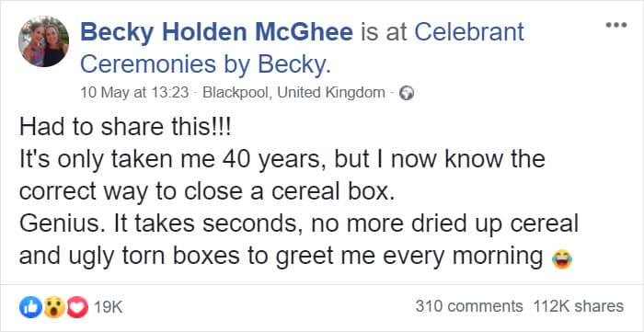Image resolution: width=644 pixels, height=332 pixels.
Task: View the 19K reactions list
Action: [109, 307]
